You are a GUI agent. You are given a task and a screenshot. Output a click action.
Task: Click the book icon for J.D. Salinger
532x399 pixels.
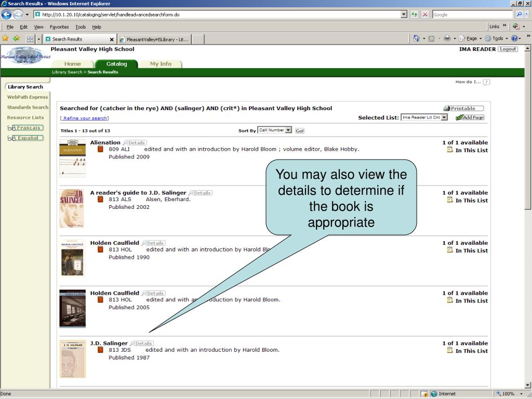point(100,350)
